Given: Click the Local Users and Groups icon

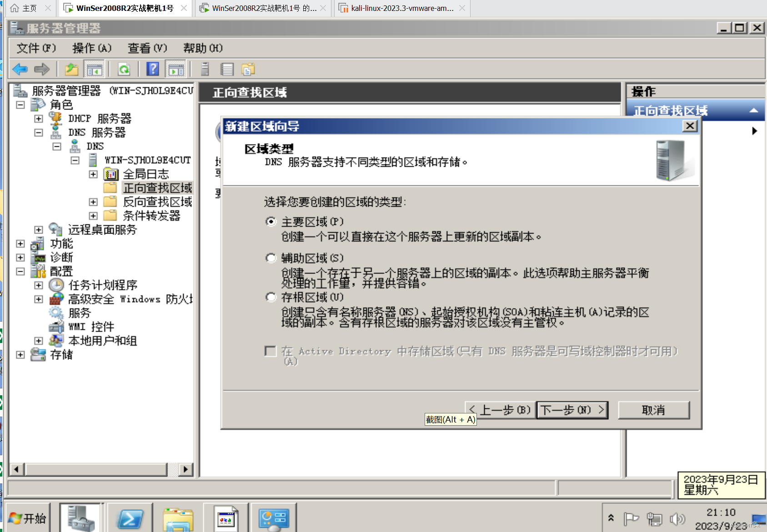Looking at the screenshot, I should [x=56, y=340].
